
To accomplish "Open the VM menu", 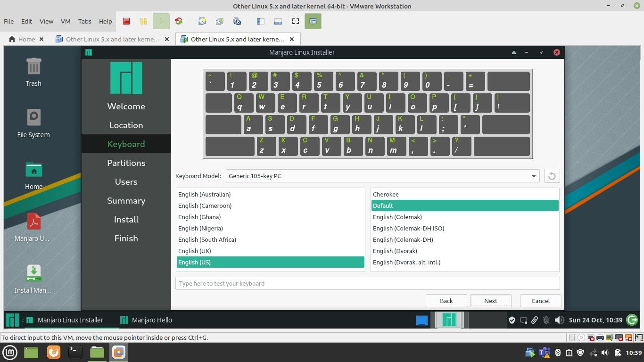I will pyautogui.click(x=66, y=21).
